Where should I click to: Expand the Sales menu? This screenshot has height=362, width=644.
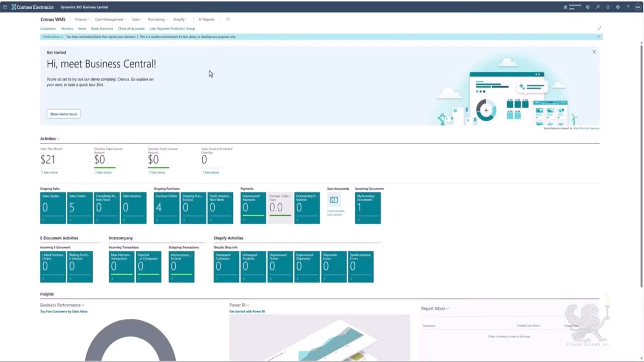pos(136,19)
